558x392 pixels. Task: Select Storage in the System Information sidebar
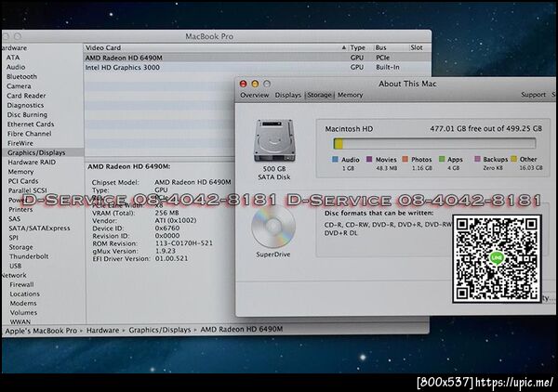coord(21,247)
